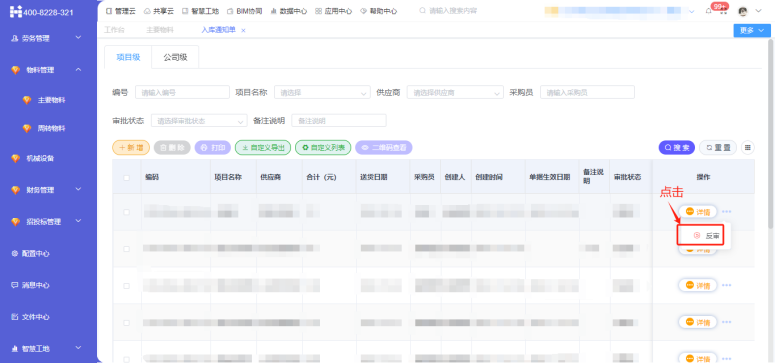This screenshot has width=775, height=364.
Task: Expand the chevron next to the user avatar
Action: click(758, 11)
